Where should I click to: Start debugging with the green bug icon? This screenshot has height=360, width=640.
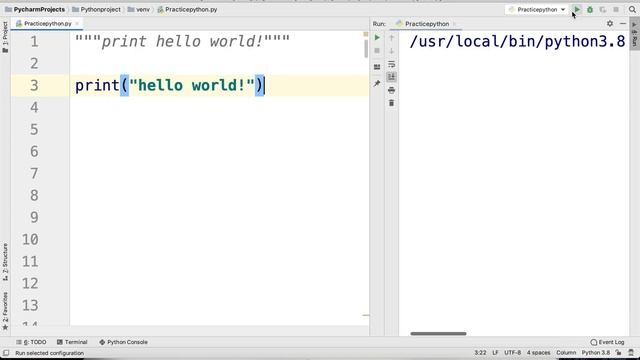click(x=590, y=9)
